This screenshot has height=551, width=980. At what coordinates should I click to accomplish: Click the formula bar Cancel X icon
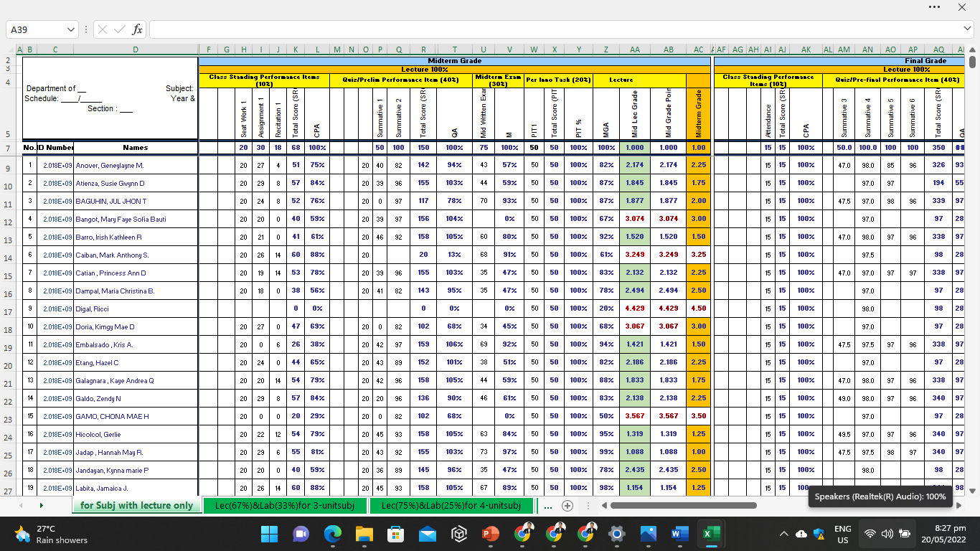tap(103, 30)
